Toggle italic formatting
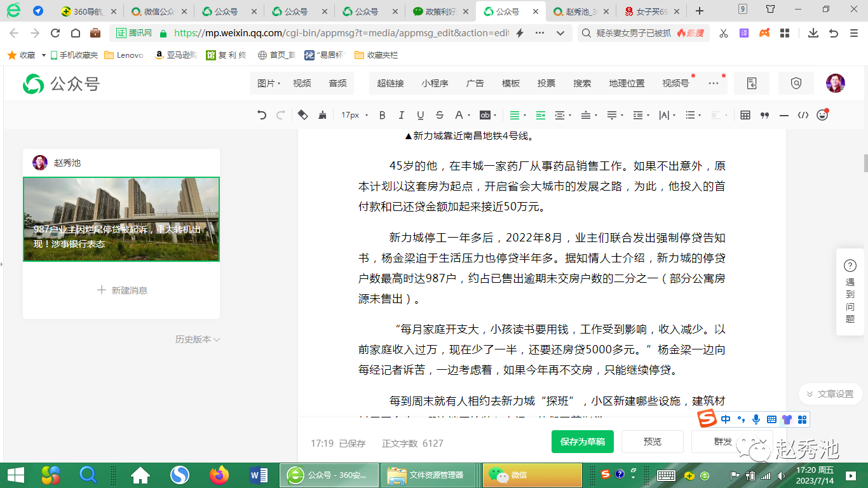Viewport: 868px width, 488px height. click(401, 115)
